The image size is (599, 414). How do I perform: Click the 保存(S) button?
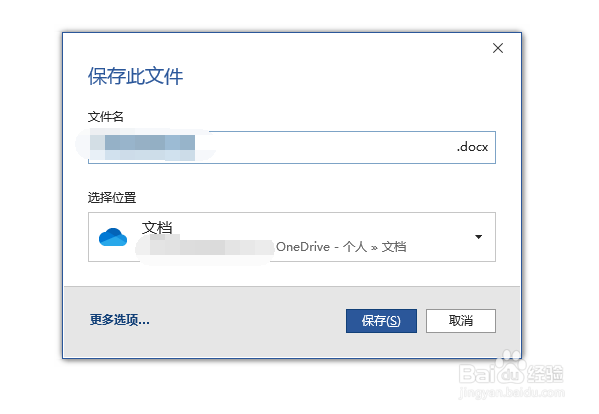[x=381, y=321]
